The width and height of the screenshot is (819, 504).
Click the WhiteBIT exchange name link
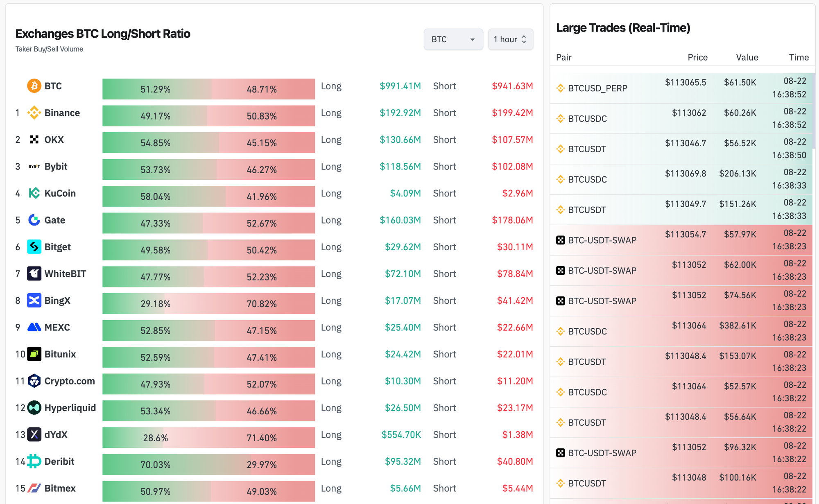coord(65,274)
